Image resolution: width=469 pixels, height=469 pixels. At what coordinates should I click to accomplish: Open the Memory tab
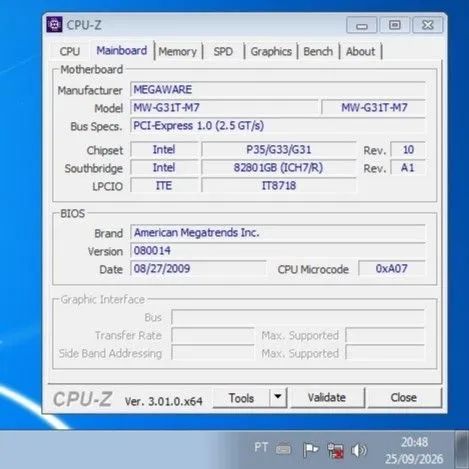tap(178, 52)
